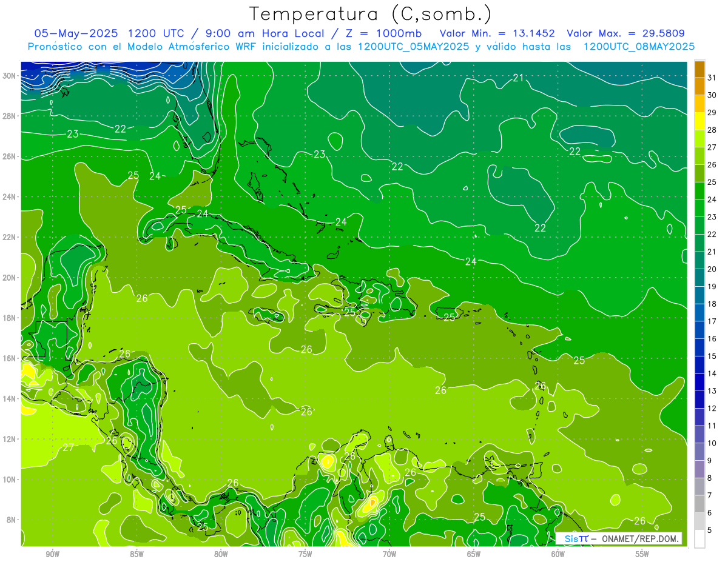The height and width of the screenshot is (562, 728).
Task: Click the 21 contour label on the map
Action: point(518,78)
